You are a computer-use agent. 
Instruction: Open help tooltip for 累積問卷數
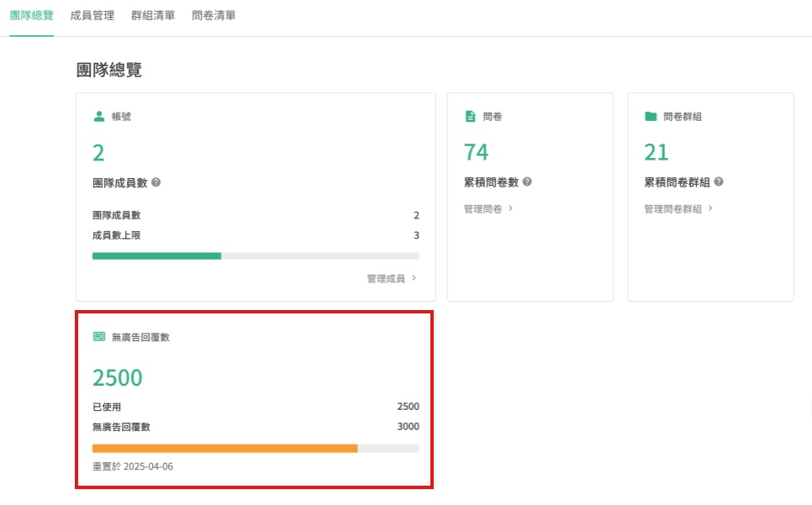[527, 181]
